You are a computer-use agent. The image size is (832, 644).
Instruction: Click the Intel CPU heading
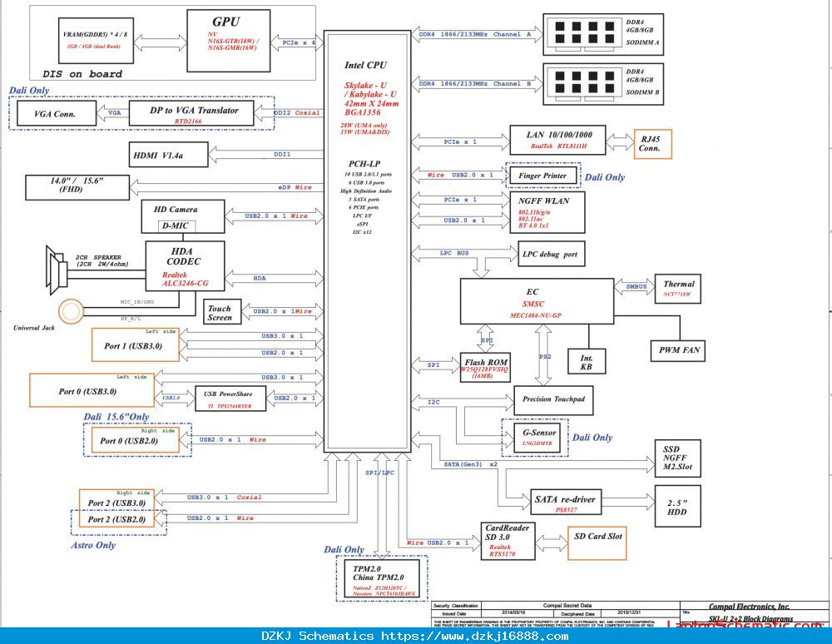pyautogui.click(x=365, y=65)
